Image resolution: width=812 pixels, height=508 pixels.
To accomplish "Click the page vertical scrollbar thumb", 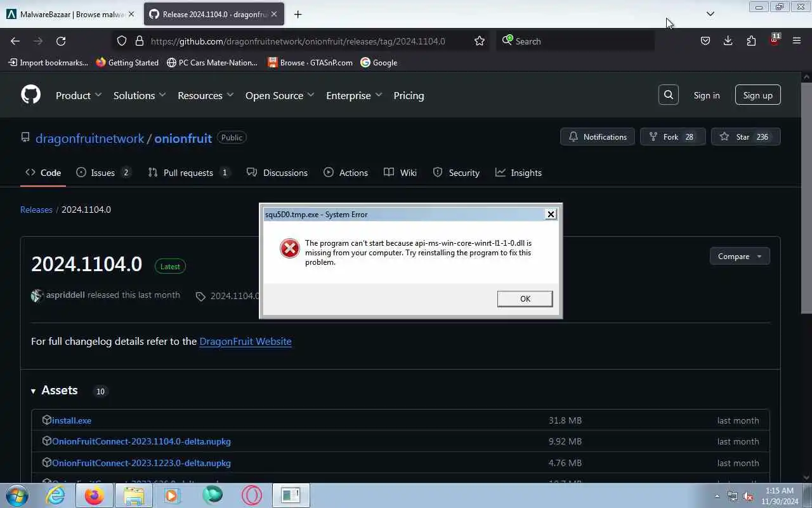I will click(x=806, y=197).
